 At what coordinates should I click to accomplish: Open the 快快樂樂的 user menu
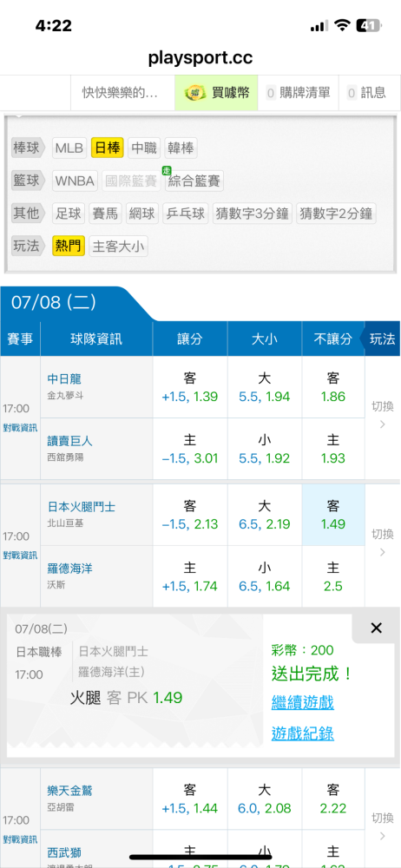click(x=120, y=93)
